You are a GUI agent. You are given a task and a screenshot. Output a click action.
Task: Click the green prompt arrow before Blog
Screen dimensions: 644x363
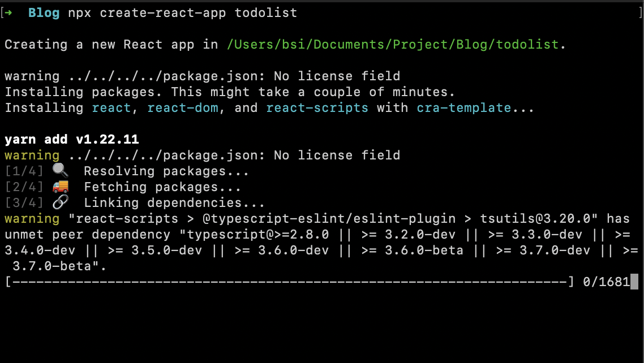click(x=8, y=12)
